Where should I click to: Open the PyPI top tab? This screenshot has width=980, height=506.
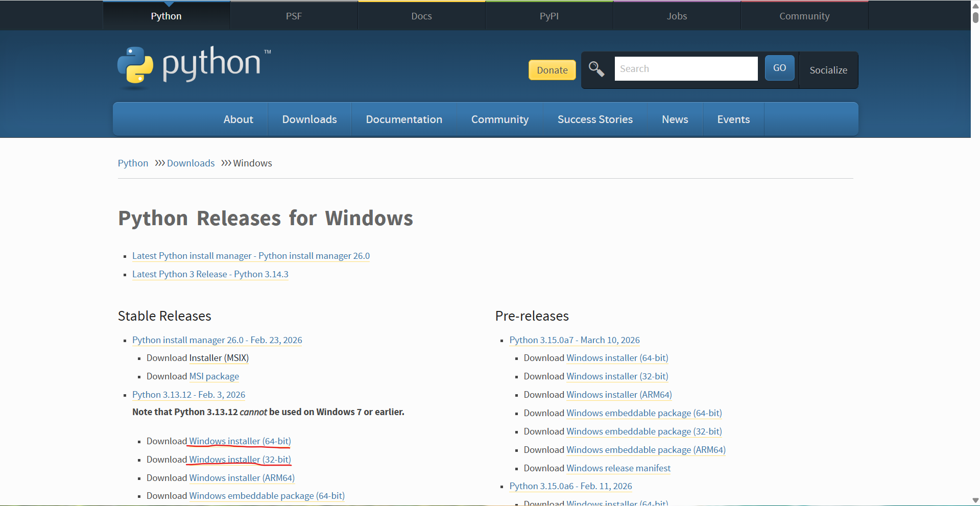coord(549,16)
